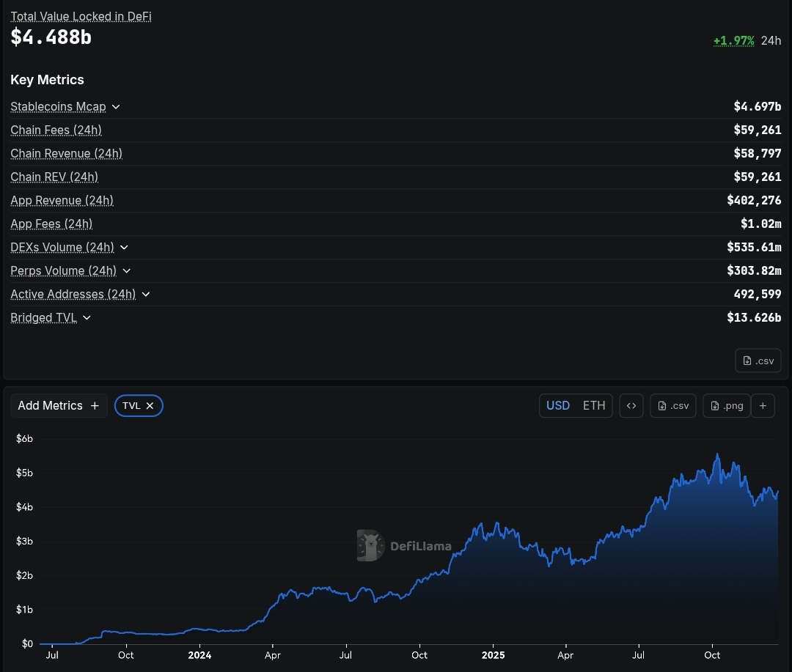The image size is (792, 672).
Task: Click the plus icon next to Add Metrics
Action: pyautogui.click(x=95, y=405)
